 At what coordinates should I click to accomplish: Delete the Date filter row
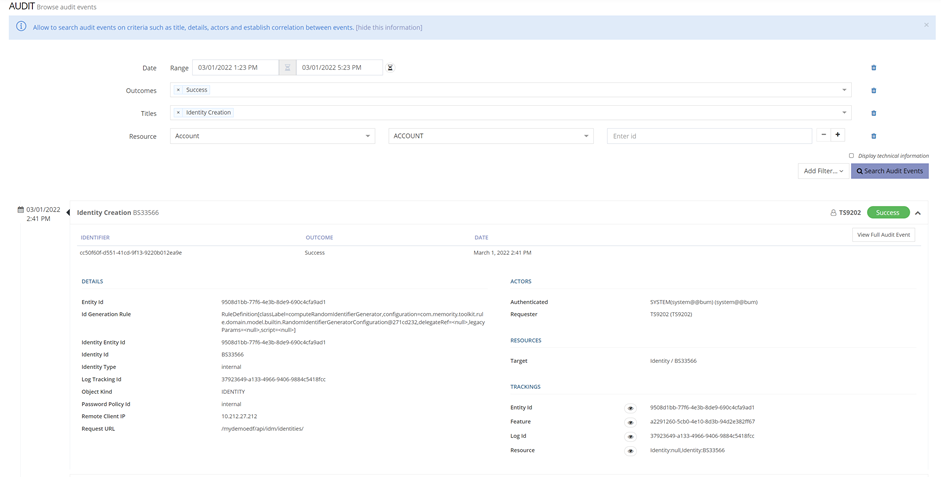[x=873, y=68]
